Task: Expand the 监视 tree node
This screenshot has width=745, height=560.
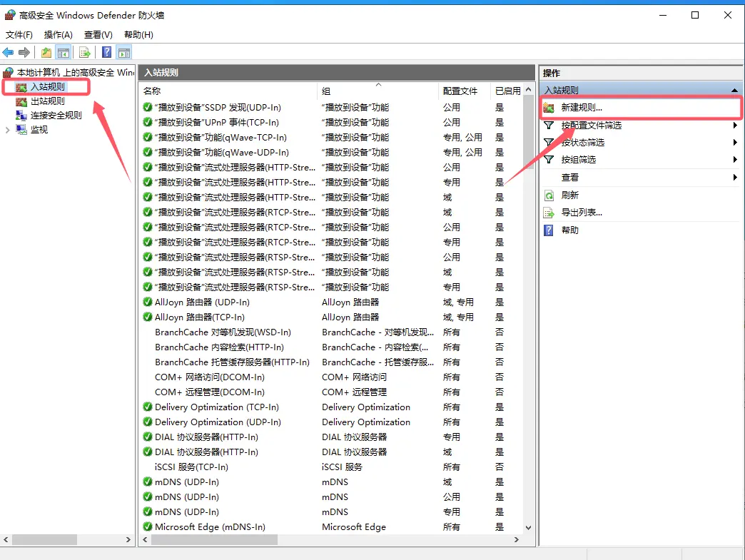Action: click(7, 130)
